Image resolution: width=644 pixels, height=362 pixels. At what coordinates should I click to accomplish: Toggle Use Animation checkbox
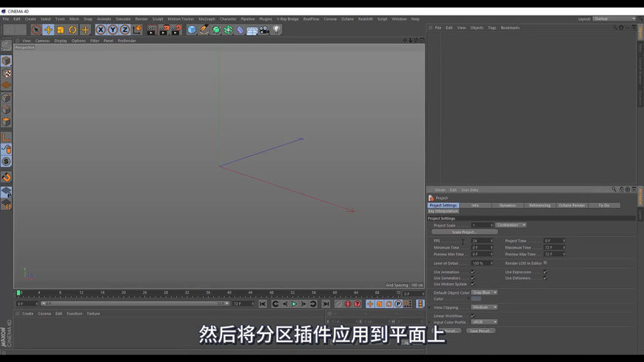[x=473, y=272]
